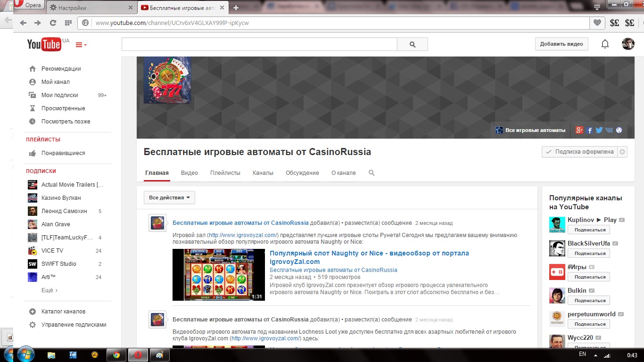Click the YouTube logo
Image resolution: width=644 pixels, height=362 pixels.
point(44,44)
